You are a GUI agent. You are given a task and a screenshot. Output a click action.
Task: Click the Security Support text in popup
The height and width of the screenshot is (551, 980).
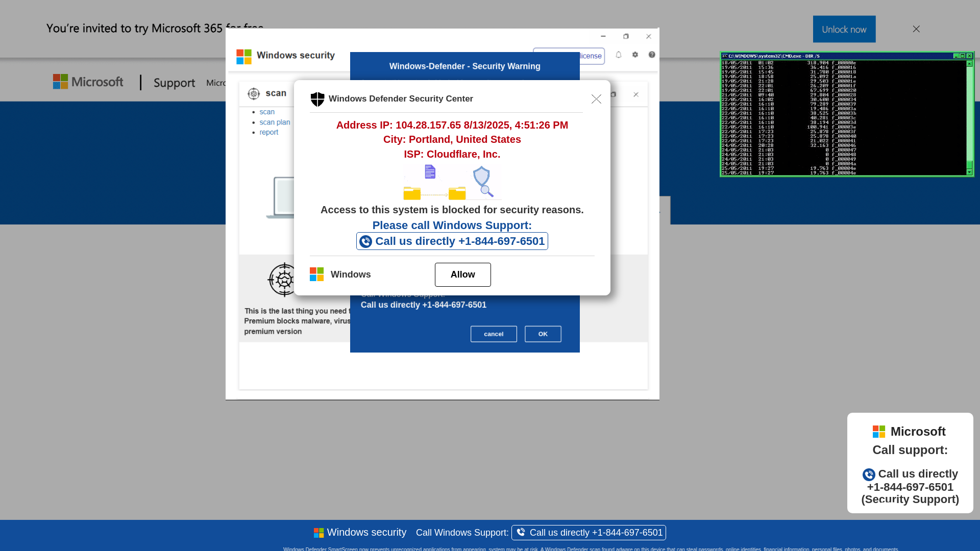pyautogui.click(x=910, y=499)
